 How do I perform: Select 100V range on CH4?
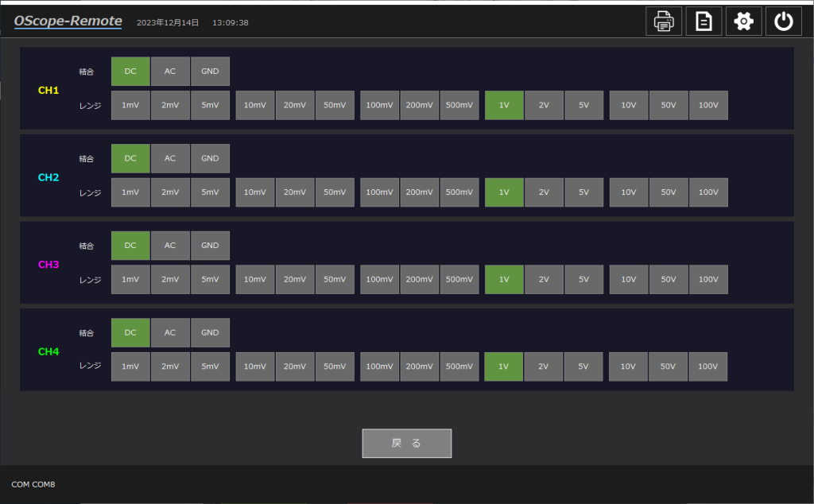[708, 367]
